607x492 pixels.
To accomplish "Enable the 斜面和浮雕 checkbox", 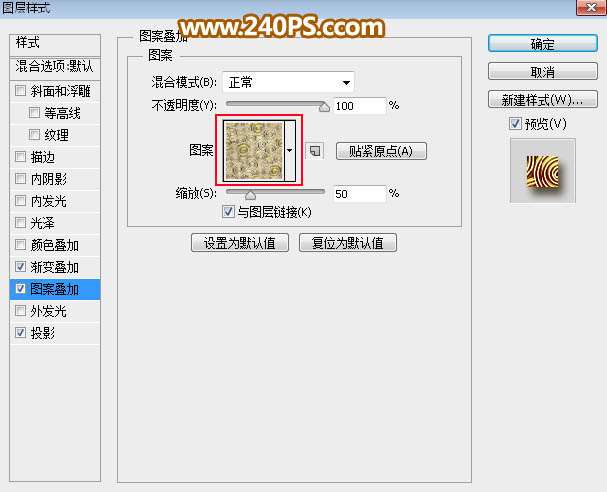I will [x=20, y=91].
